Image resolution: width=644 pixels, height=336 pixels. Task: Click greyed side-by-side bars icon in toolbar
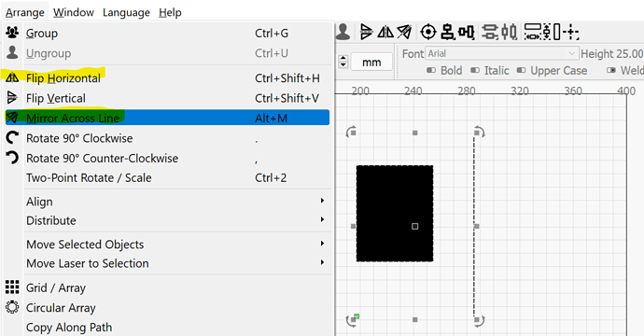pos(510,32)
